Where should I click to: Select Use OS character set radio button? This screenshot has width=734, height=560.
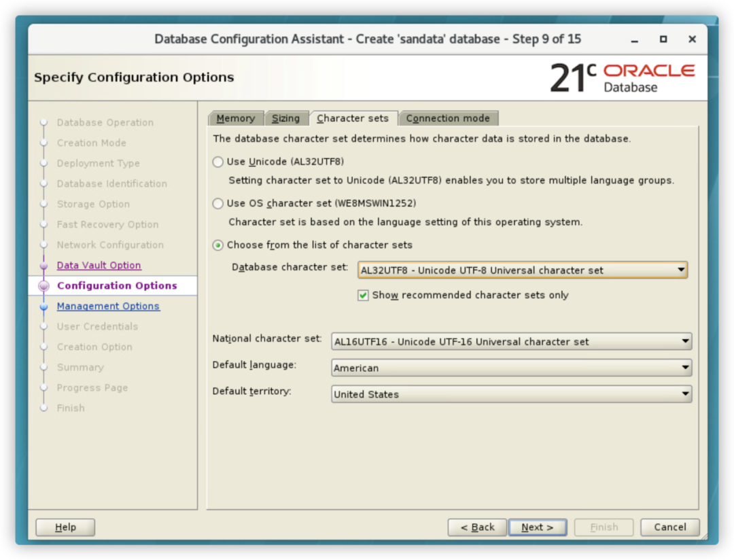217,204
